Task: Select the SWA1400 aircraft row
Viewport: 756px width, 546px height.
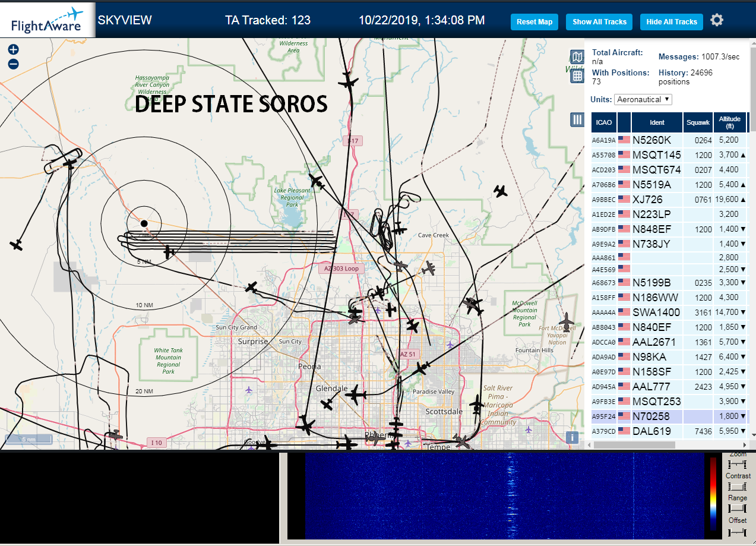Action: point(669,312)
